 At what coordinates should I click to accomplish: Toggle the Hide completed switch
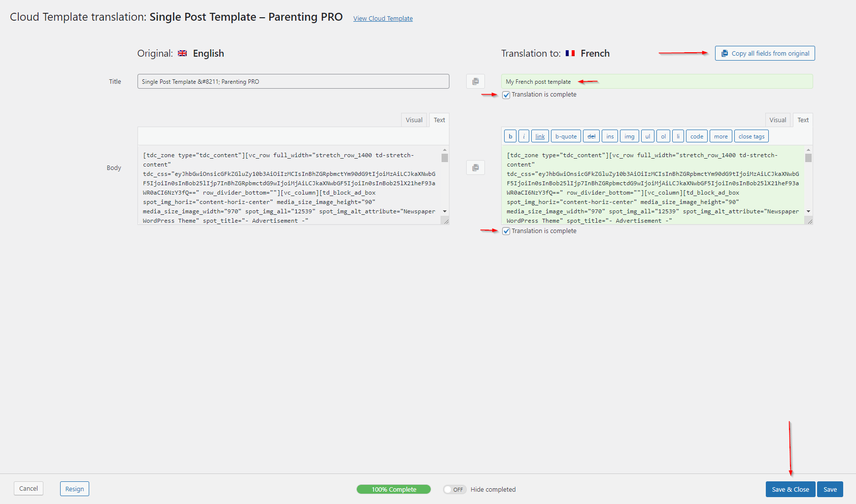pos(454,489)
